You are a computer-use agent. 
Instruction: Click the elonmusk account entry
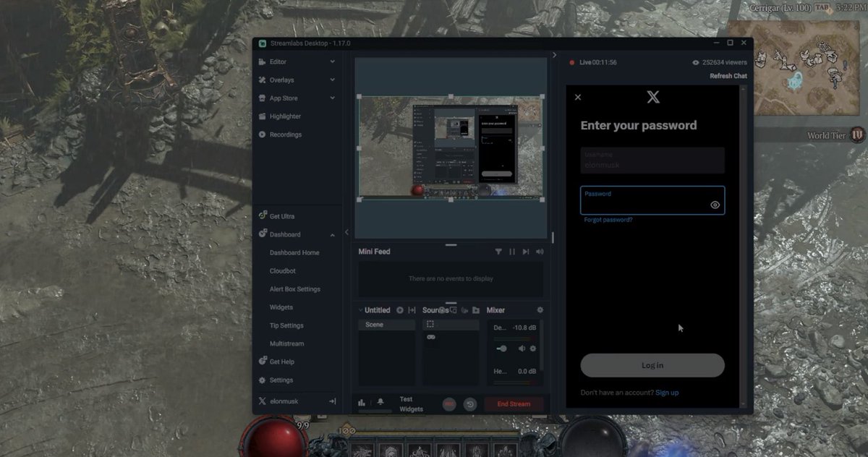284,401
